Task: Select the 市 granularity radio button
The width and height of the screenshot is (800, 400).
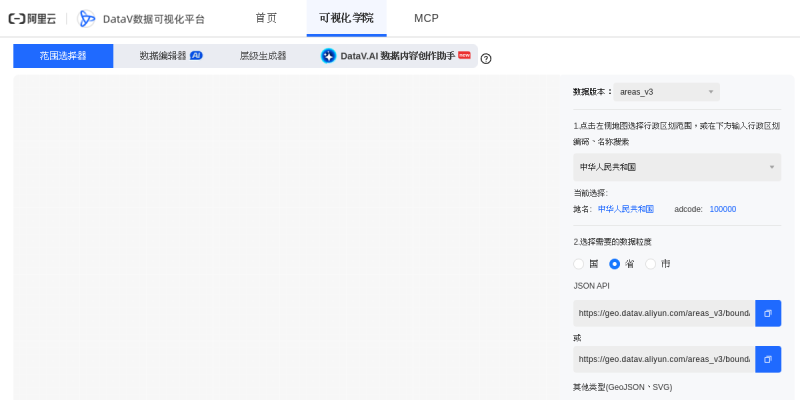Action: point(650,264)
